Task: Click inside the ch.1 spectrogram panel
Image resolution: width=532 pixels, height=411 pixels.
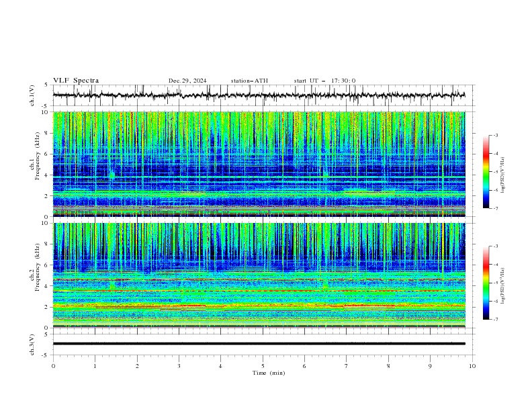Action: click(259, 164)
